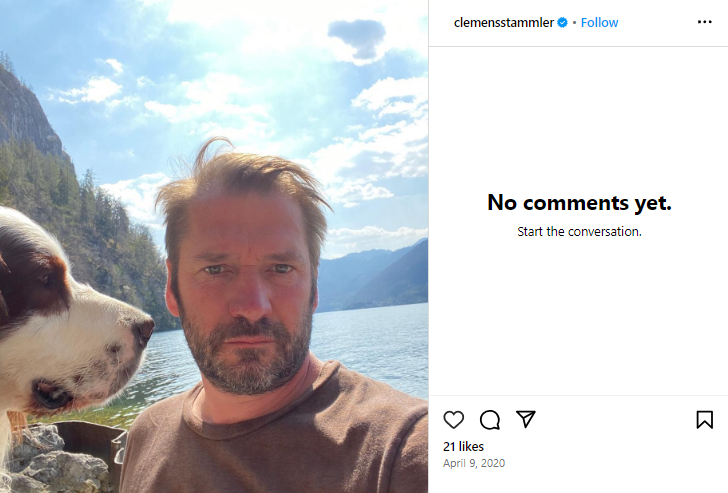The image size is (728, 493).
Task: Click the "No comments yet." heading
Action: coord(579,203)
